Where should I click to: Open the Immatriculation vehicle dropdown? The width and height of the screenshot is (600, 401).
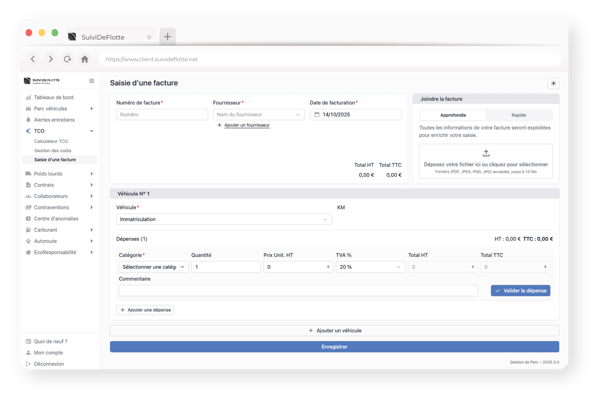[224, 219]
